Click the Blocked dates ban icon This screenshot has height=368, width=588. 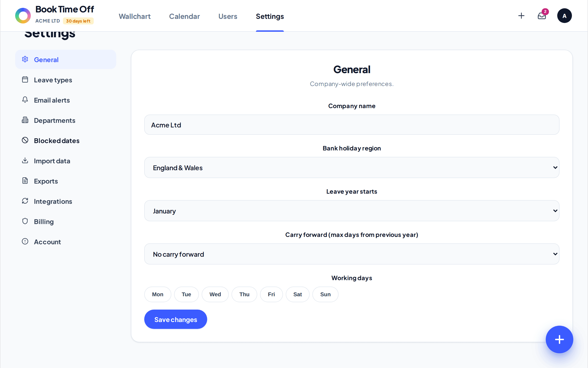(25, 140)
